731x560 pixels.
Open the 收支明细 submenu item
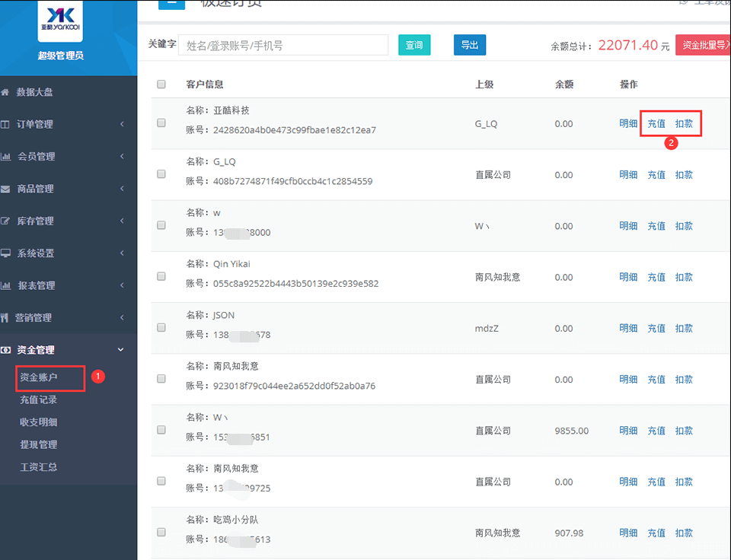click(x=38, y=422)
